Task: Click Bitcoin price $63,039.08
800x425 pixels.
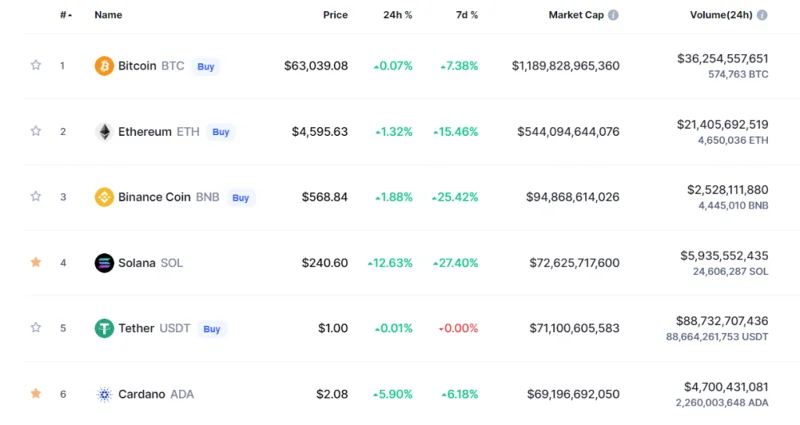Action: pos(316,66)
